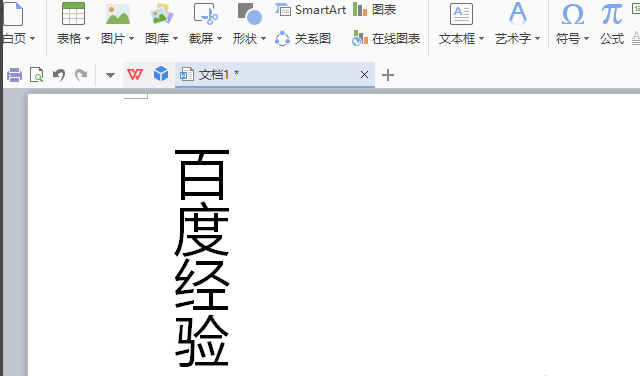Click the printer icon in quick toolbar
Viewport: 640px width, 376px height.
pyautogui.click(x=15, y=75)
